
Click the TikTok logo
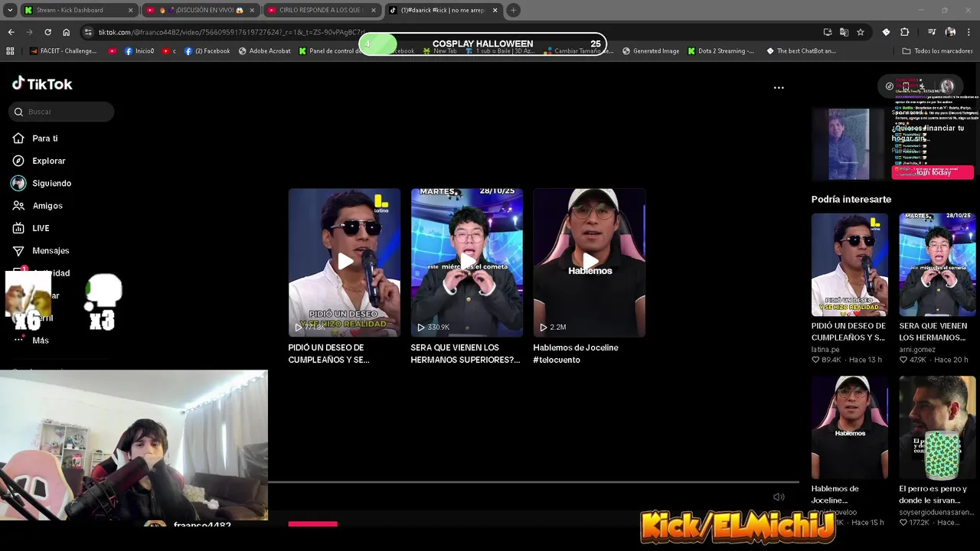point(42,83)
